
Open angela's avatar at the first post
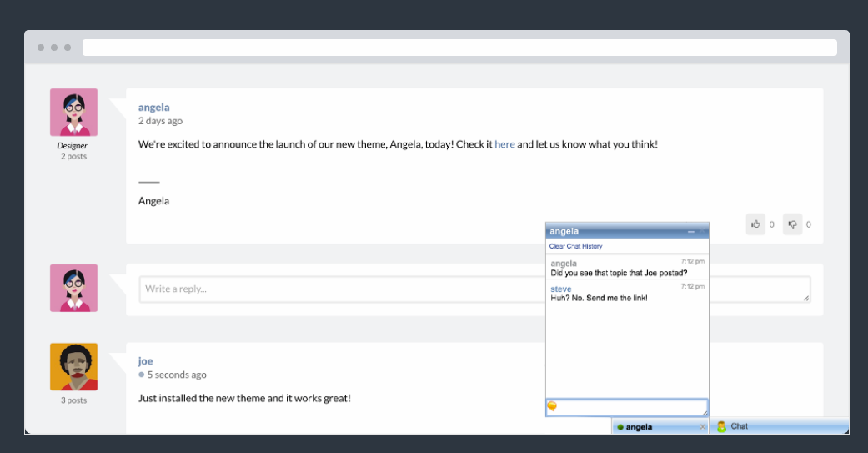73,113
